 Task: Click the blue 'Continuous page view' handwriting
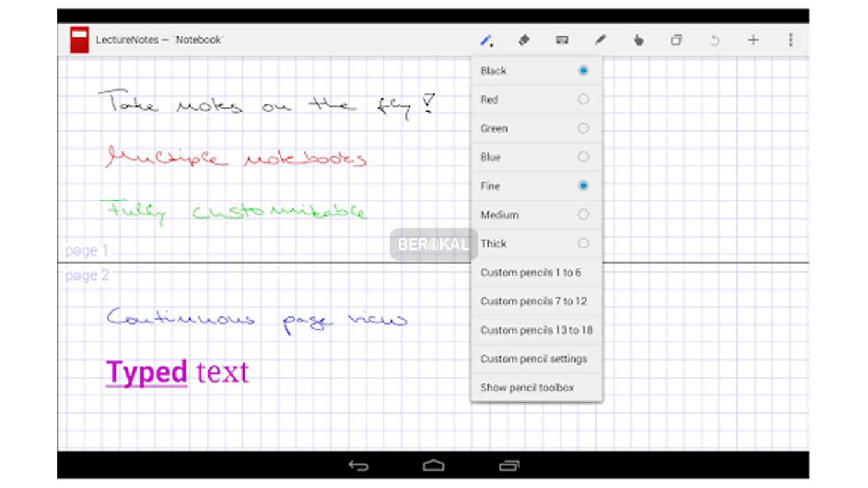257,319
